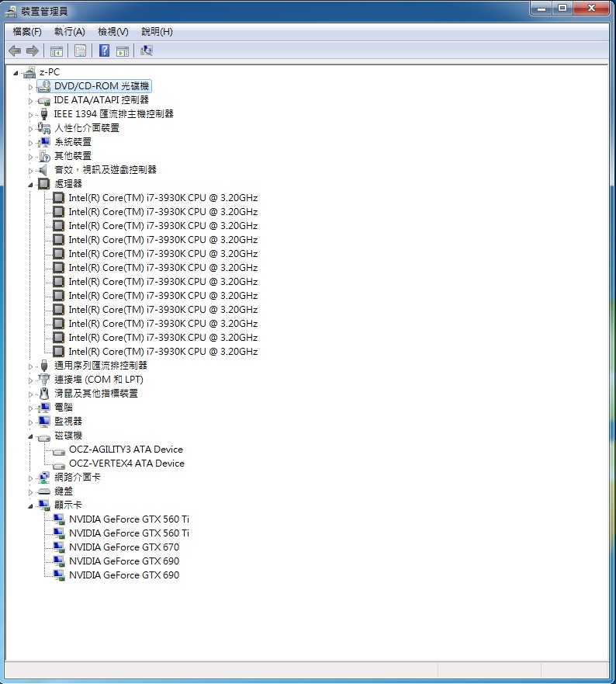Click the Scan for hardware changes icon
Viewport: 616px width, 684px height.
point(147,50)
